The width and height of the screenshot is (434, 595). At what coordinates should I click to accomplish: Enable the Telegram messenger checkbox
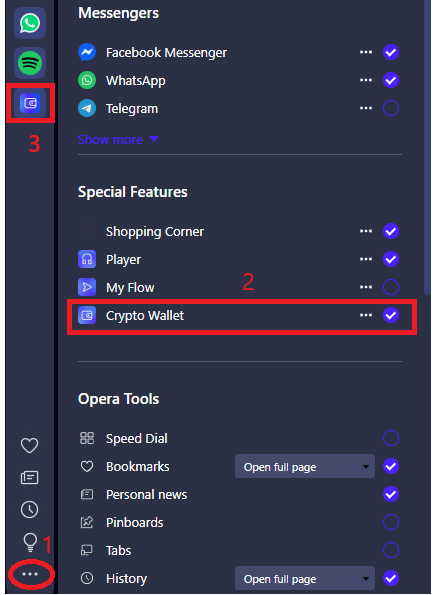point(391,108)
